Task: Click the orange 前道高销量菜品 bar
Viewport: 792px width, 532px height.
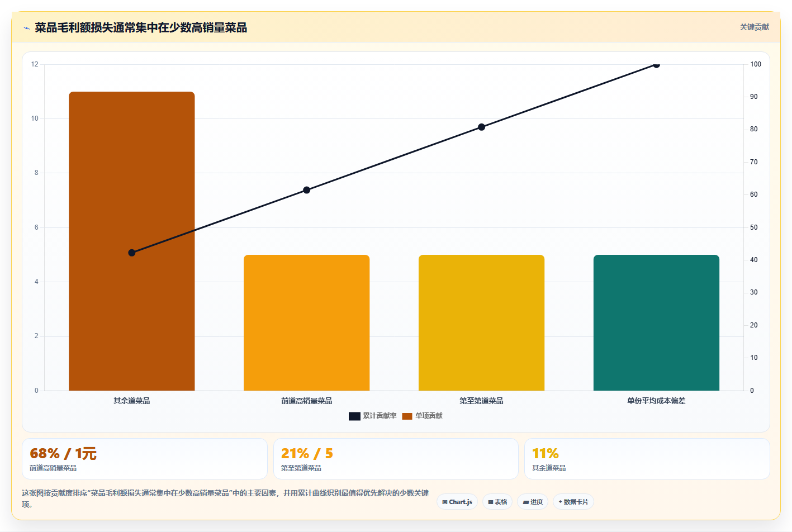Action: [x=307, y=322]
